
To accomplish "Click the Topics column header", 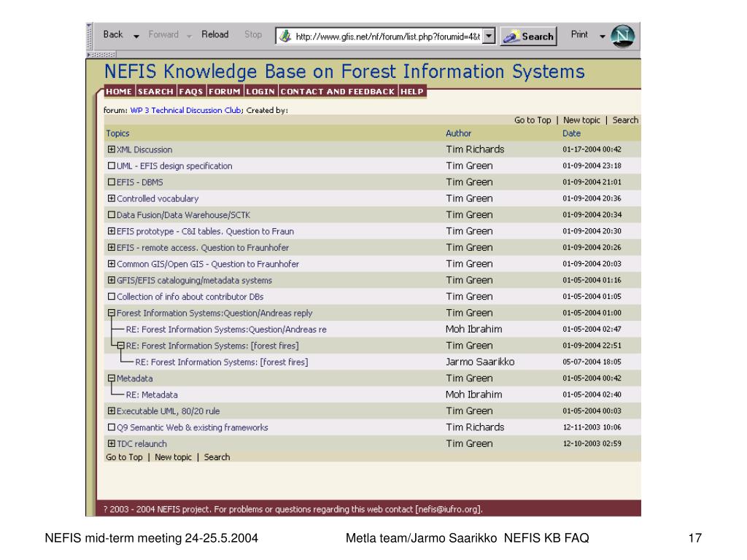I will 117,133.
